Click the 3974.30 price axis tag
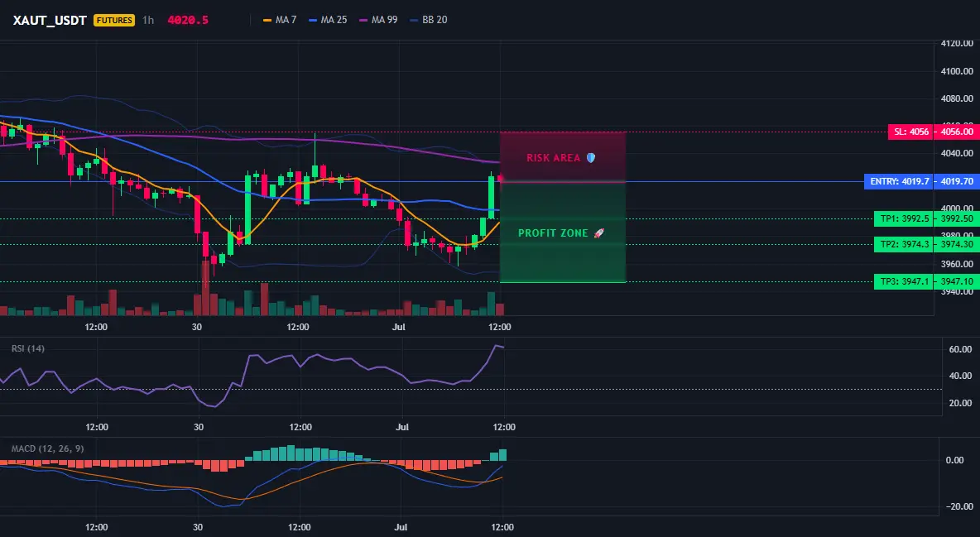This screenshot has height=537, width=980. (957, 244)
